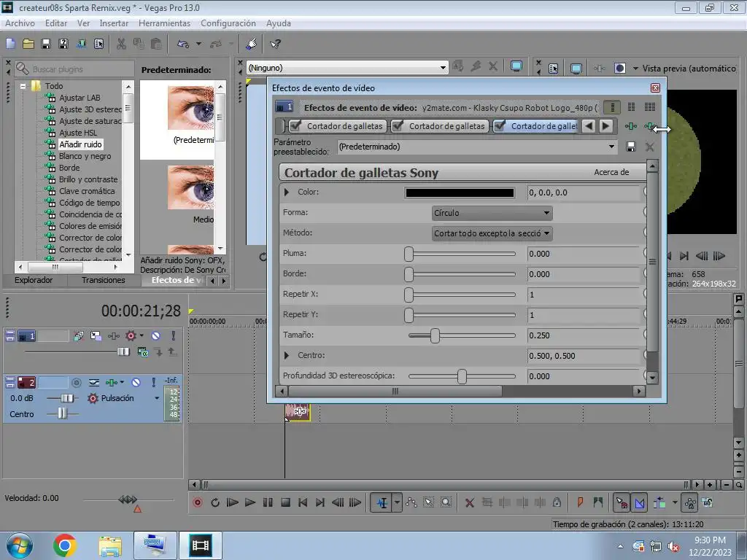This screenshot has width=747, height=560.
Task: Expand the Centro parameter triangle
Action: click(x=286, y=356)
